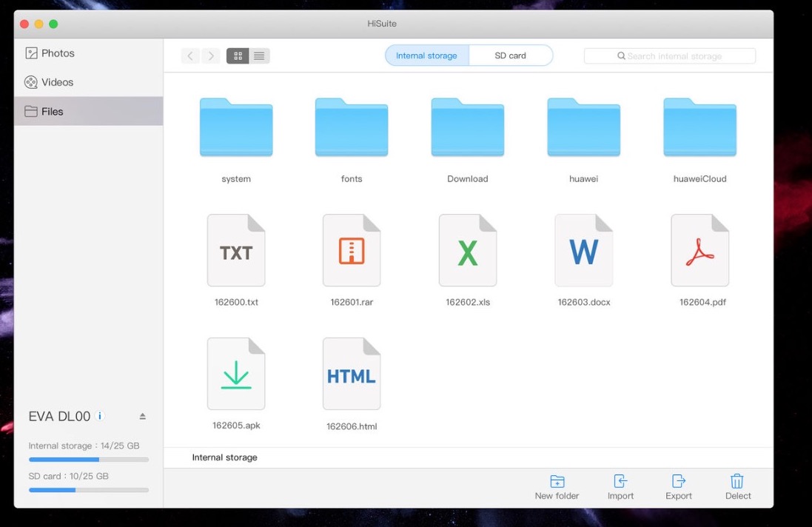Switch to the SD card tab
The width and height of the screenshot is (812, 527).
pos(511,56)
